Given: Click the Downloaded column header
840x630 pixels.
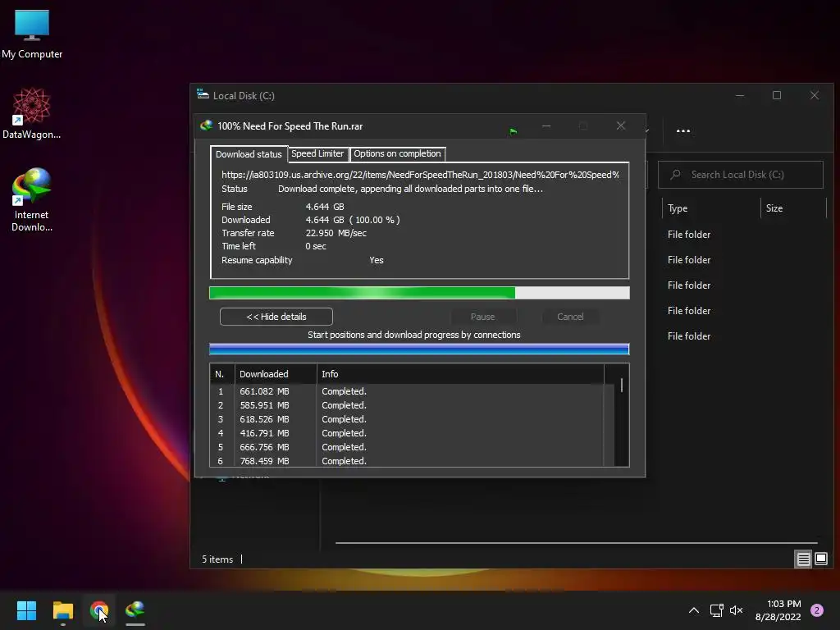Looking at the screenshot, I should [x=276, y=374].
